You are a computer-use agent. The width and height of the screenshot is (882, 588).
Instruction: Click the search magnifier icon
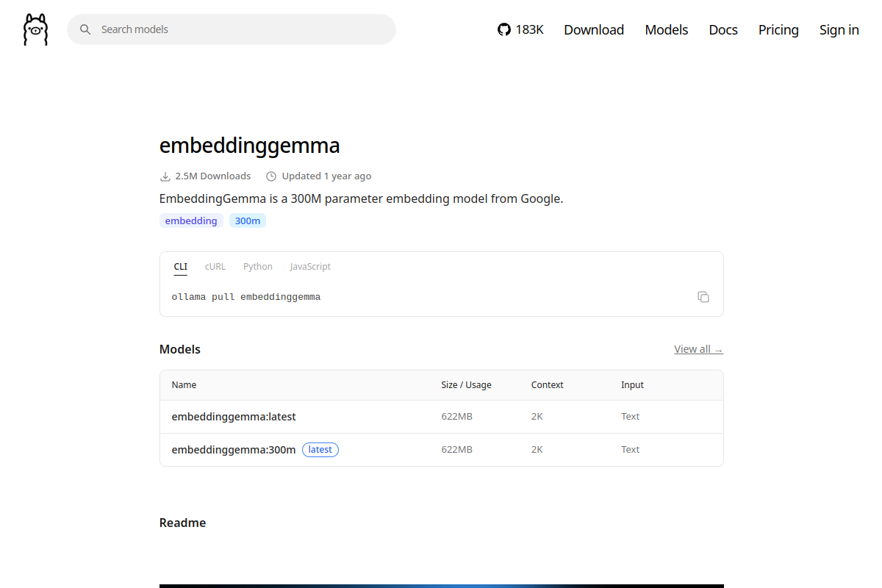(x=85, y=29)
